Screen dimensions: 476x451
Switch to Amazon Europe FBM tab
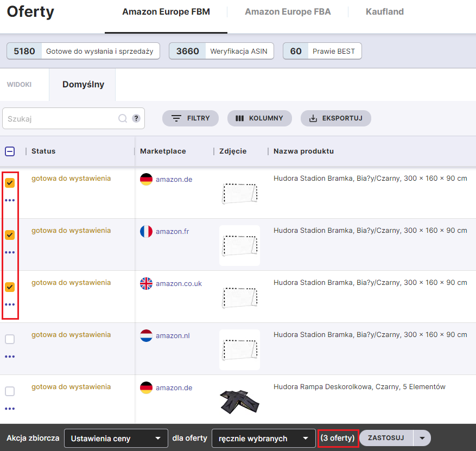(166, 12)
